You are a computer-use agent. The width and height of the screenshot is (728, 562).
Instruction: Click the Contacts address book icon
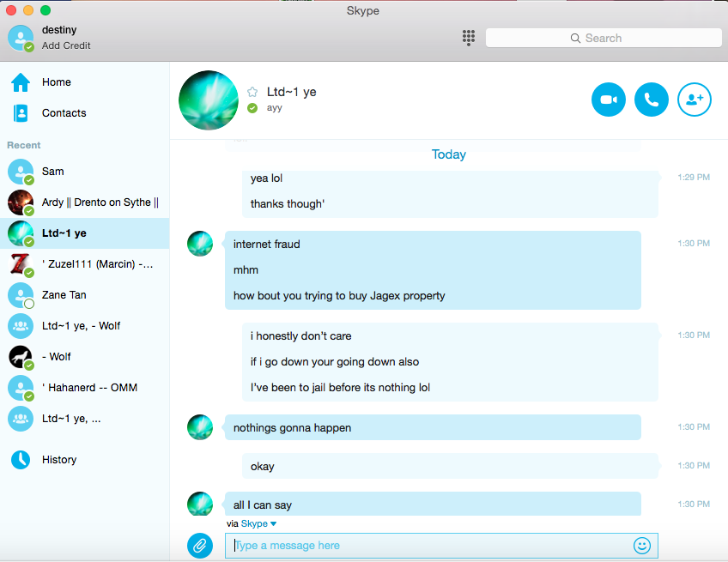pyautogui.click(x=21, y=112)
